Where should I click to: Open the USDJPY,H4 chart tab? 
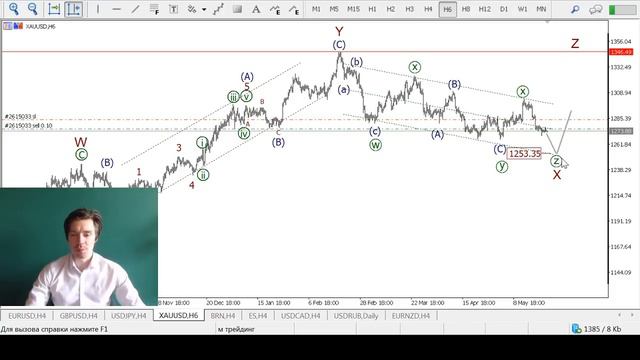(x=129, y=316)
